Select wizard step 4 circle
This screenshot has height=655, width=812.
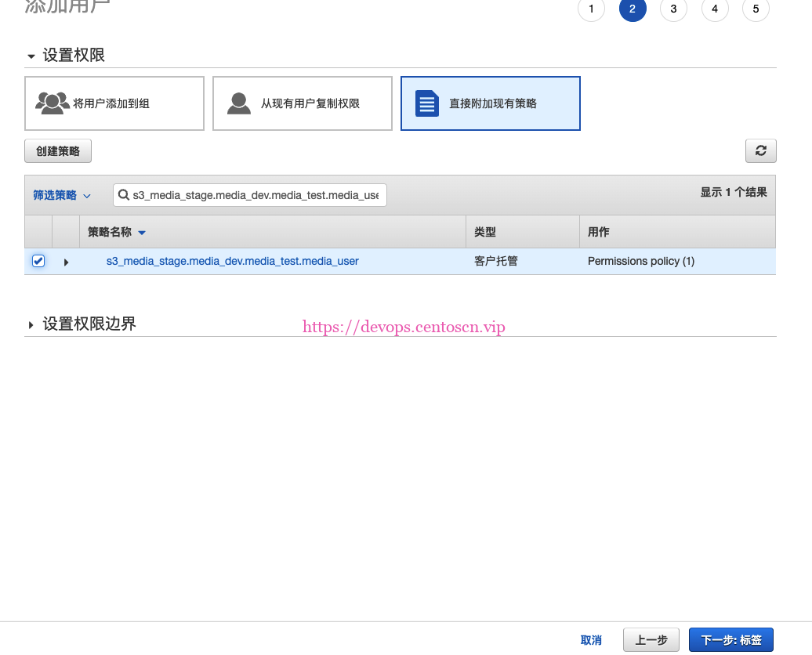pos(715,9)
